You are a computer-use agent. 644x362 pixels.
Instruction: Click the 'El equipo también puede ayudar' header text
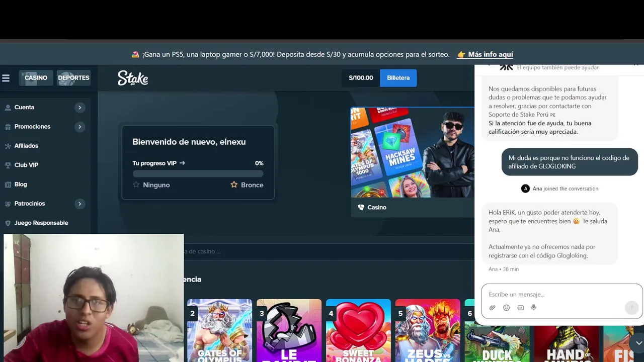tap(558, 67)
